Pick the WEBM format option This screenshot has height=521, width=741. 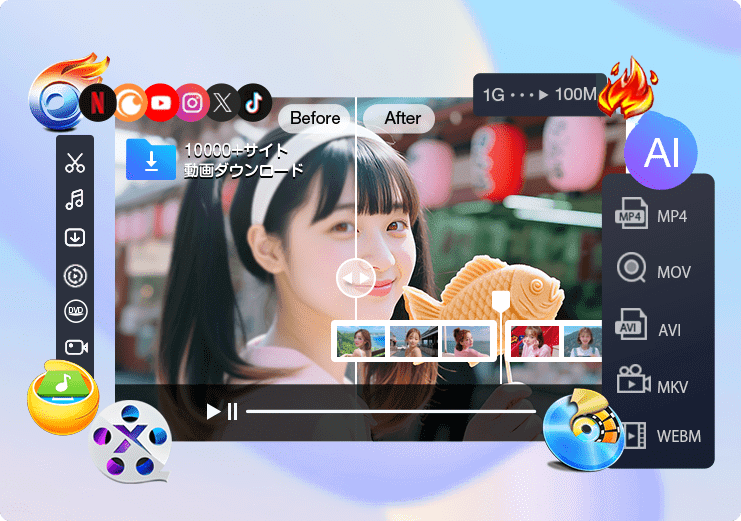[x=658, y=436]
